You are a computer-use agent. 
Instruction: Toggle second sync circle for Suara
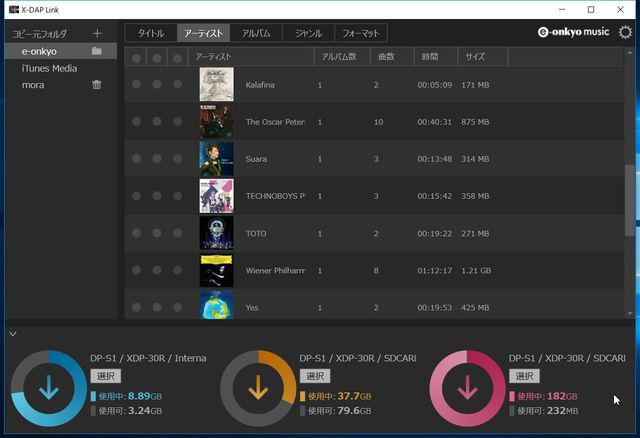pos(157,159)
